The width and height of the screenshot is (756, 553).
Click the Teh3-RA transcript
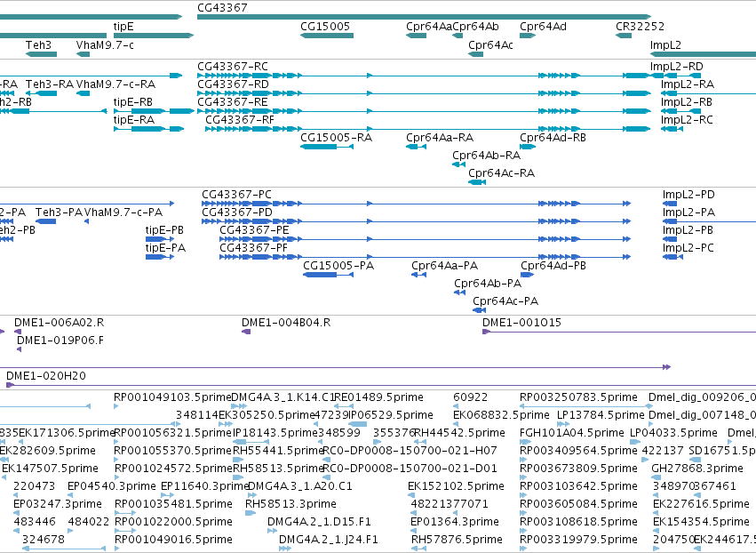41,93
